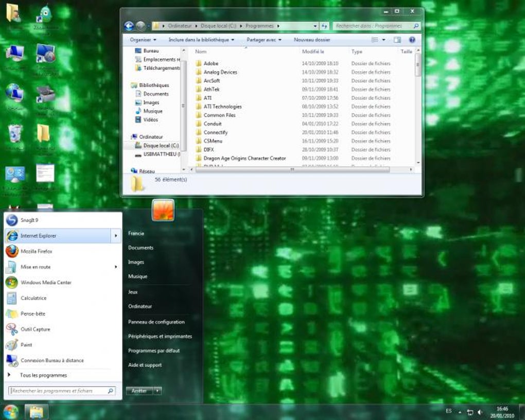Click the Arrêter shutdown button
525x420 pixels.
coord(139,391)
